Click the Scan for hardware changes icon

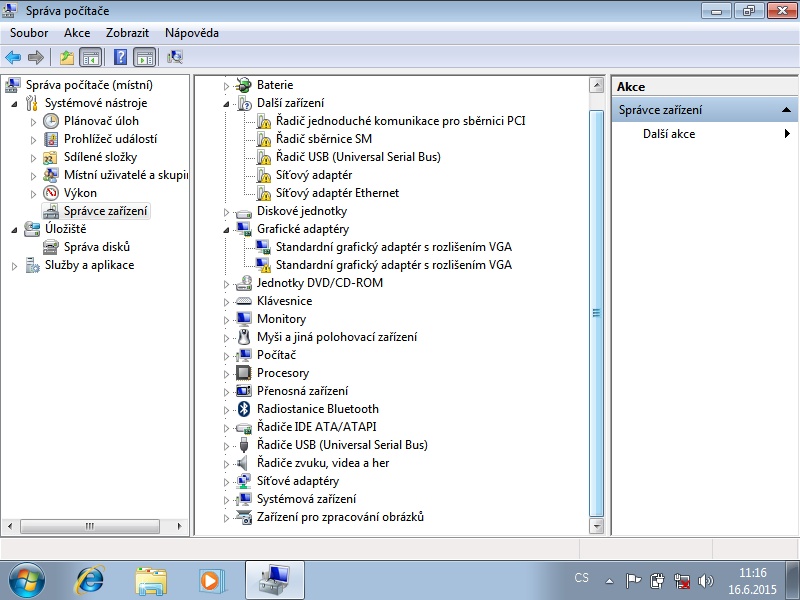[175, 57]
